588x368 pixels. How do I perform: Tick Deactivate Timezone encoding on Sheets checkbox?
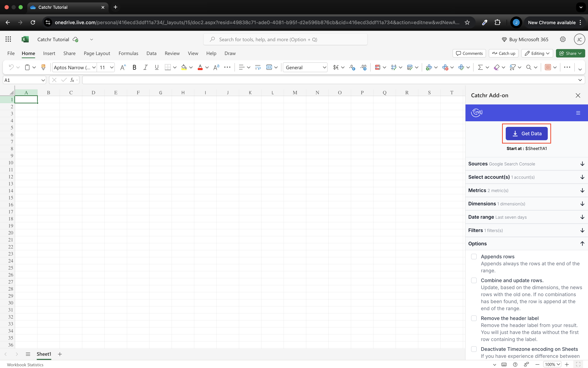pos(474,349)
